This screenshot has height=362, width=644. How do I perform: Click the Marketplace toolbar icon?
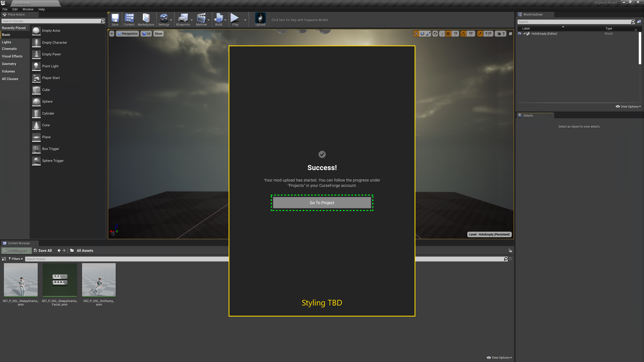146,19
